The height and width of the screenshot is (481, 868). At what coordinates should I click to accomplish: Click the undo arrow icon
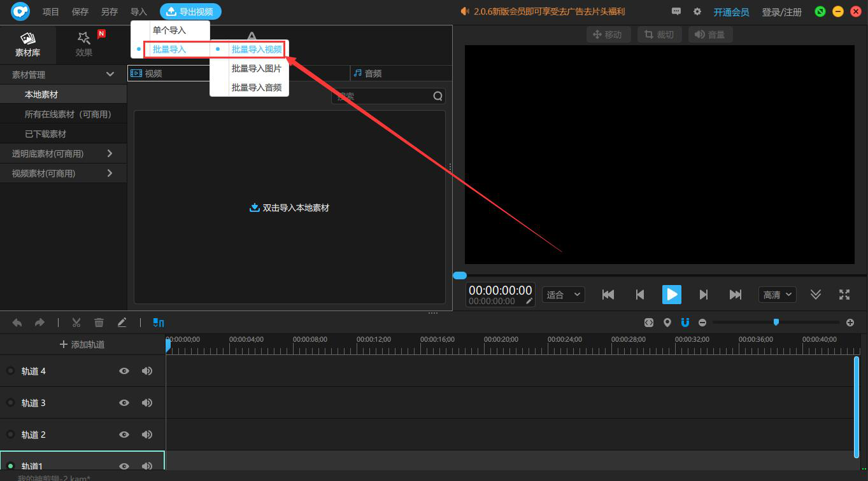pyautogui.click(x=17, y=323)
